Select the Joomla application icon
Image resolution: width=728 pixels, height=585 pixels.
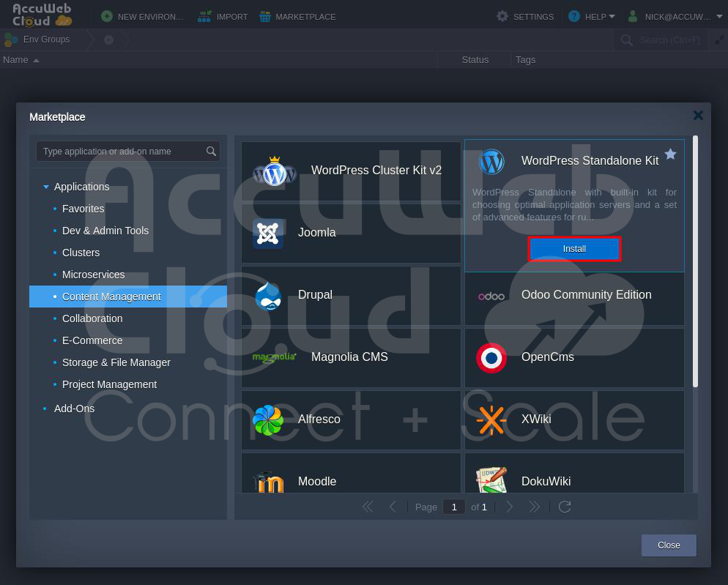(x=268, y=233)
